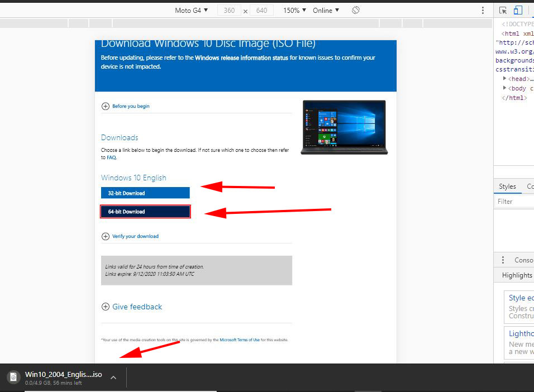The width and height of the screenshot is (534, 392).
Task: Click the Windows 10 English heading
Action: [x=133, y=178]
